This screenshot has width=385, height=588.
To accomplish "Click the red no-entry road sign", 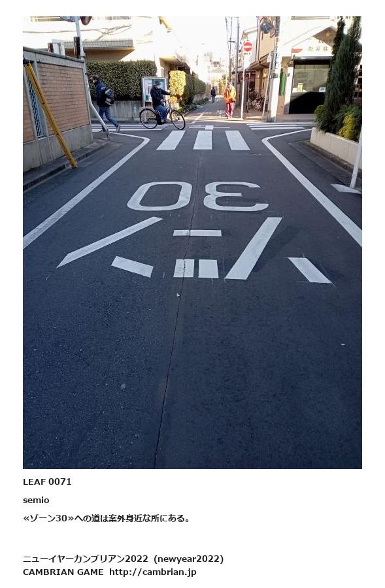I will coord(248,47).
